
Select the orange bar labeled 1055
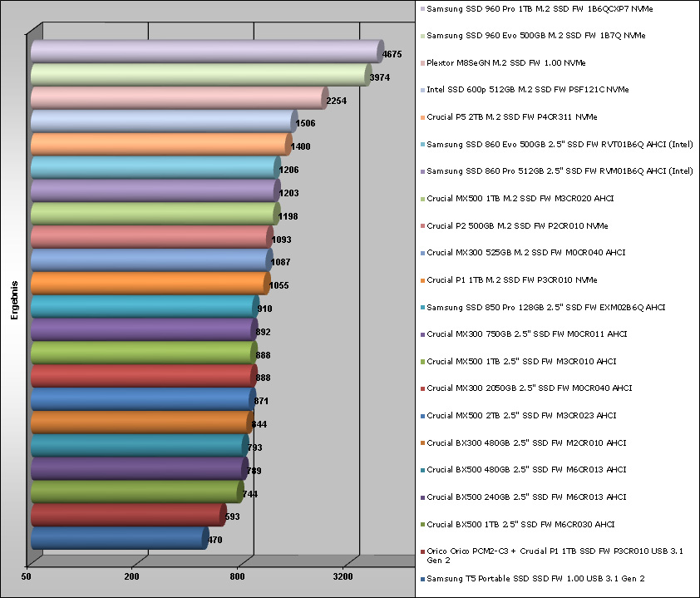[x=150, y=283]
